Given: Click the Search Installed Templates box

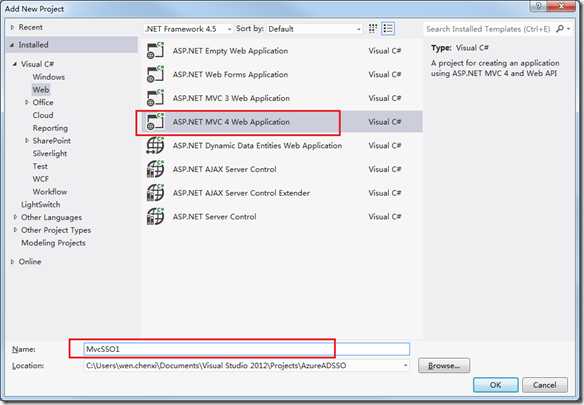Looking at the screenshot, I should (489, 29).
